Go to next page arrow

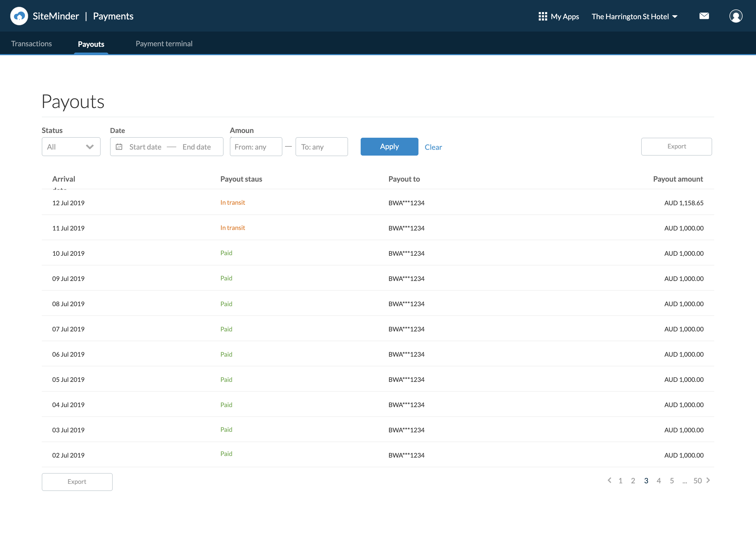pos(708,480)
